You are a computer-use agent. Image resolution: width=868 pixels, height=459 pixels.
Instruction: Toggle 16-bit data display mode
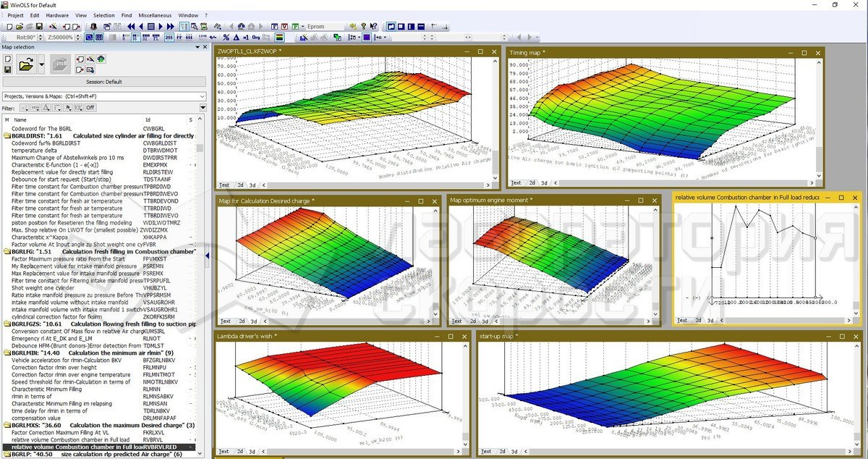click(135, 35)
